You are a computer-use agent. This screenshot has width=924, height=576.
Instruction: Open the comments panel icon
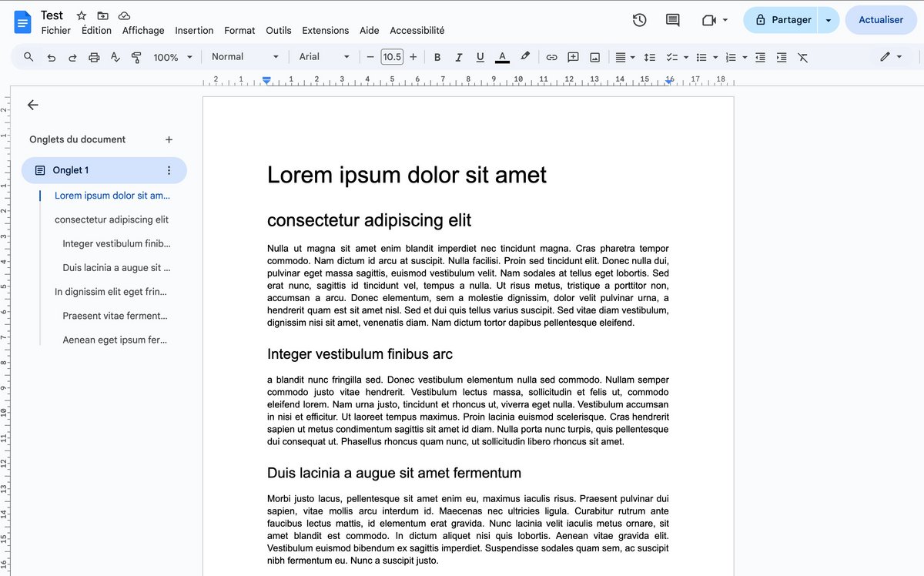(x=672, y=20)
